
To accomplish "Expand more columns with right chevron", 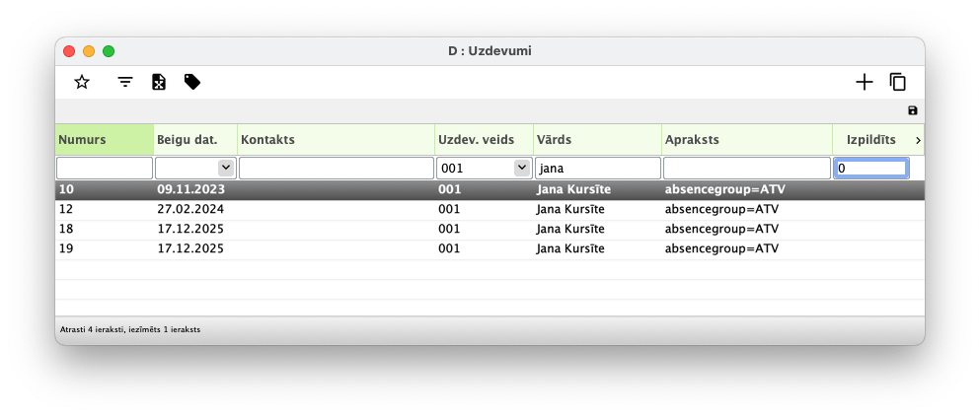I will (918, 140).
